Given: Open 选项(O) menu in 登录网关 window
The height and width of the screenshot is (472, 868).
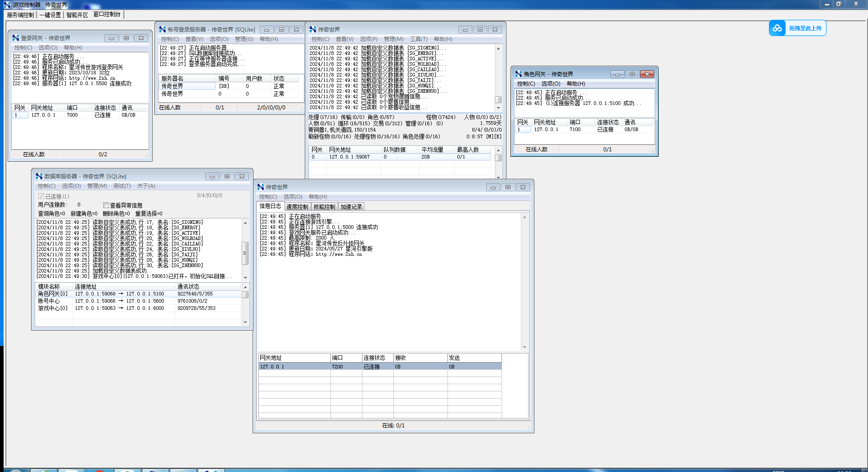Looking at the screenshot, I should (48, 48).
